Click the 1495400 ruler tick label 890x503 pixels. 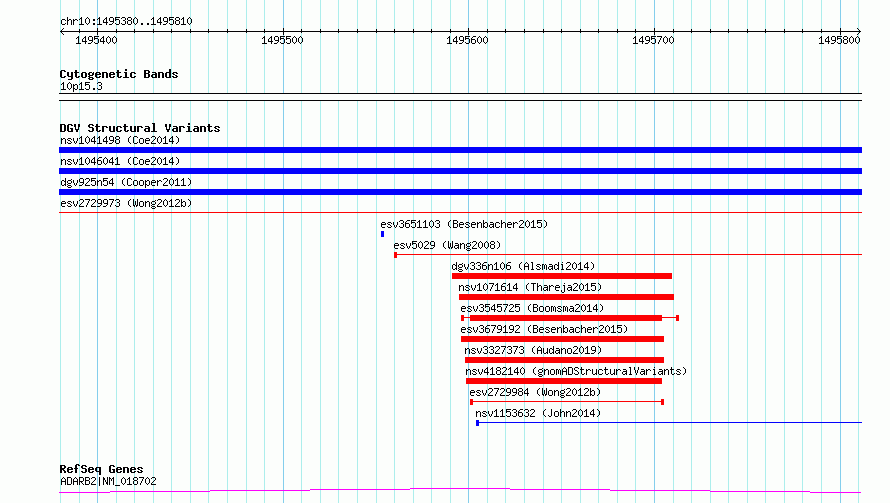click(96, 40)
